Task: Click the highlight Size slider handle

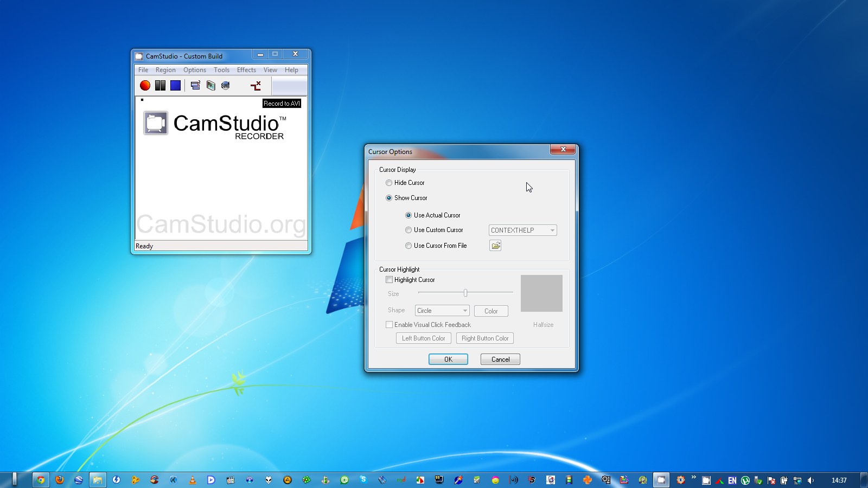Action: click(x=465, y=293)
